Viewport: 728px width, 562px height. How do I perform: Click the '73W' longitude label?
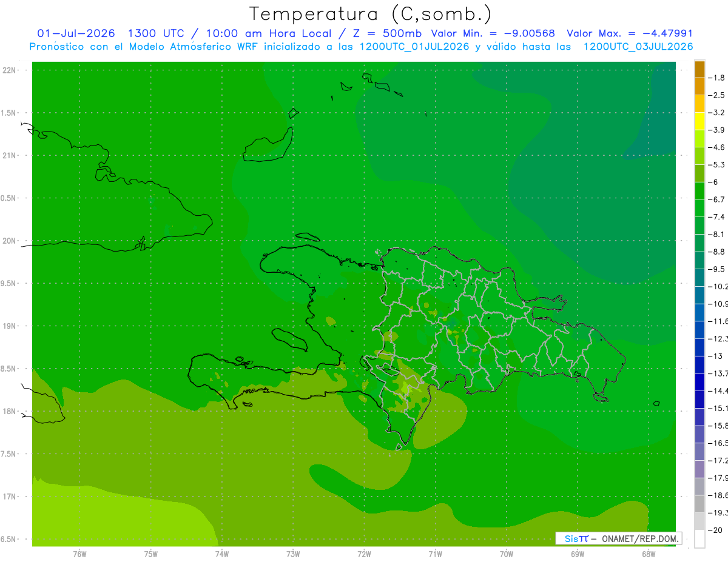pyautogui.click(x=293, y=554)
